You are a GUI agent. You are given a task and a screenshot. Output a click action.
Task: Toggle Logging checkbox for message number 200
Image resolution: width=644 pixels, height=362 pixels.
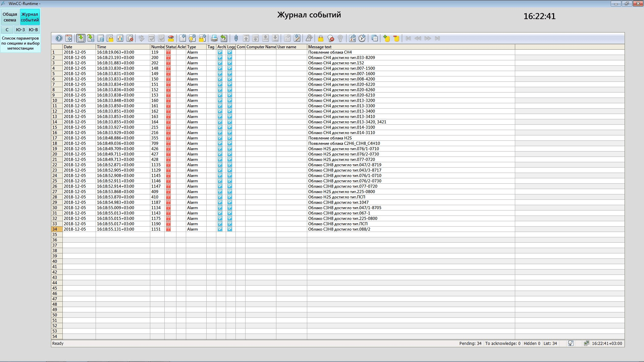coord(230,58)
